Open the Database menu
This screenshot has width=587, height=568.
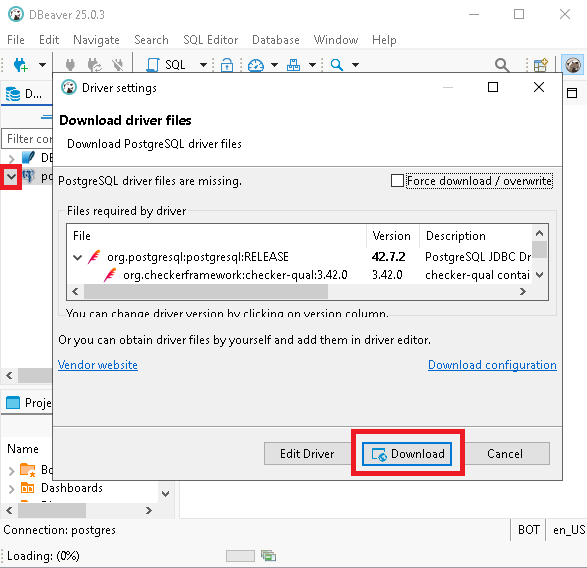[x=276, y=40]
